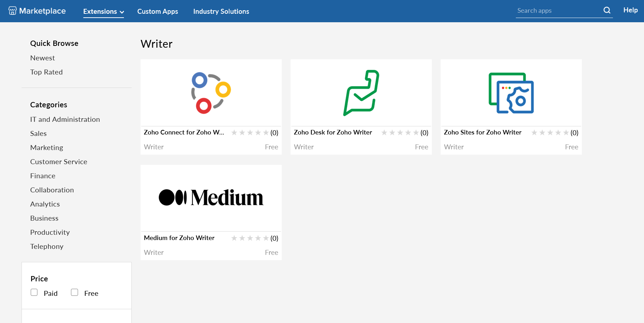Screen dimensions: 644x323
Task: Open the Industry Solutions tab
Action: pyautogui.click(x=221, y=12)
